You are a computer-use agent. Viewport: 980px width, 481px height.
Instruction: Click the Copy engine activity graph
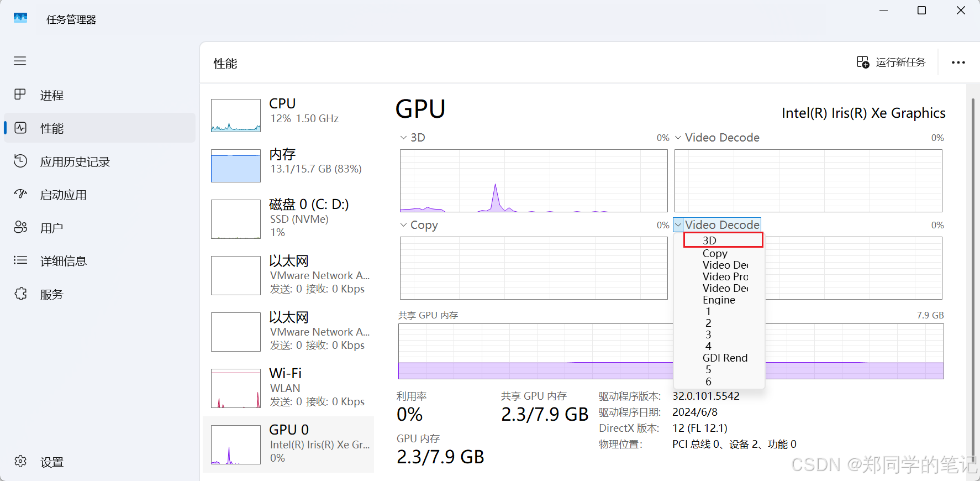click(534, 268)
